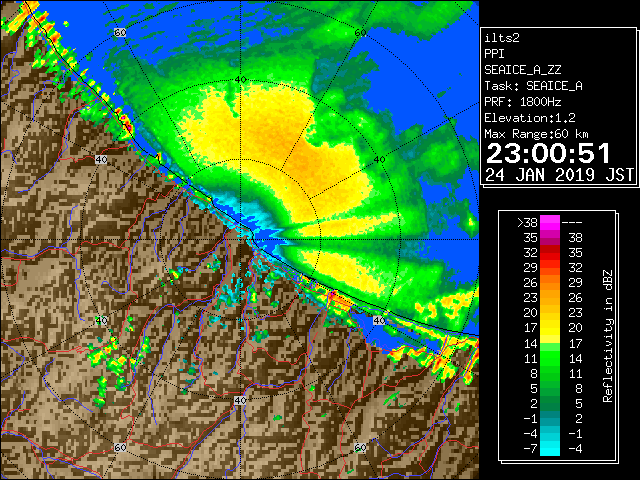Viewport: 640px width, 480px height.
Task: Click the red 32 dBZ legend swatch
Action: pyautogui.click(x=550, y=253)
